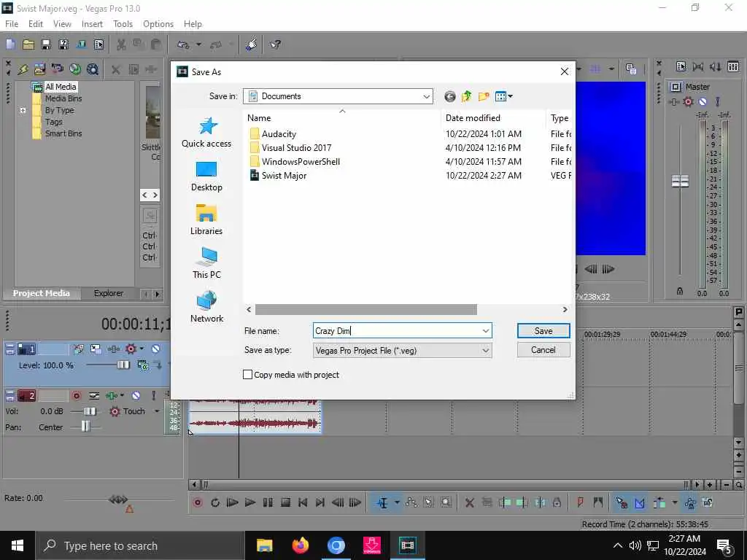Select the Normal Edit tool
The height and width of the screenshot is (560, 747).
(x=382, y=503)
